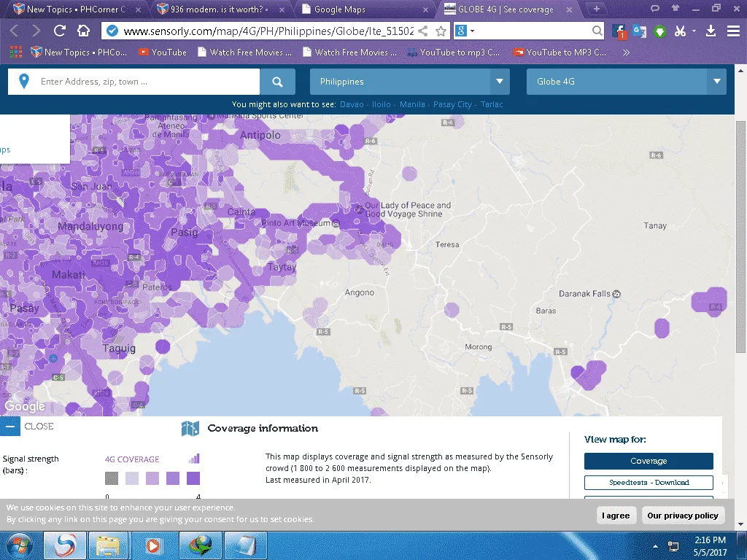Select Speedtests - Download map view
Viewport: 747px width, 560px height.
(x=649, y=483)
